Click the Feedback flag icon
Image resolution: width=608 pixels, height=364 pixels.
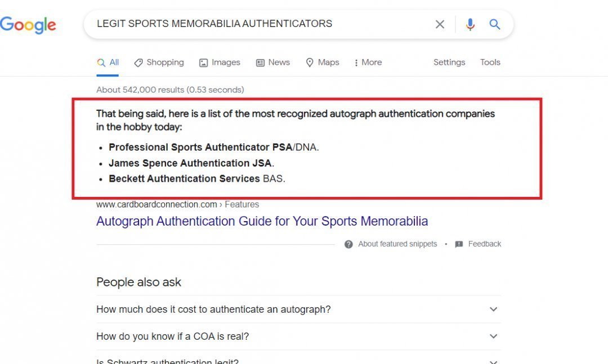pos(459,244)
